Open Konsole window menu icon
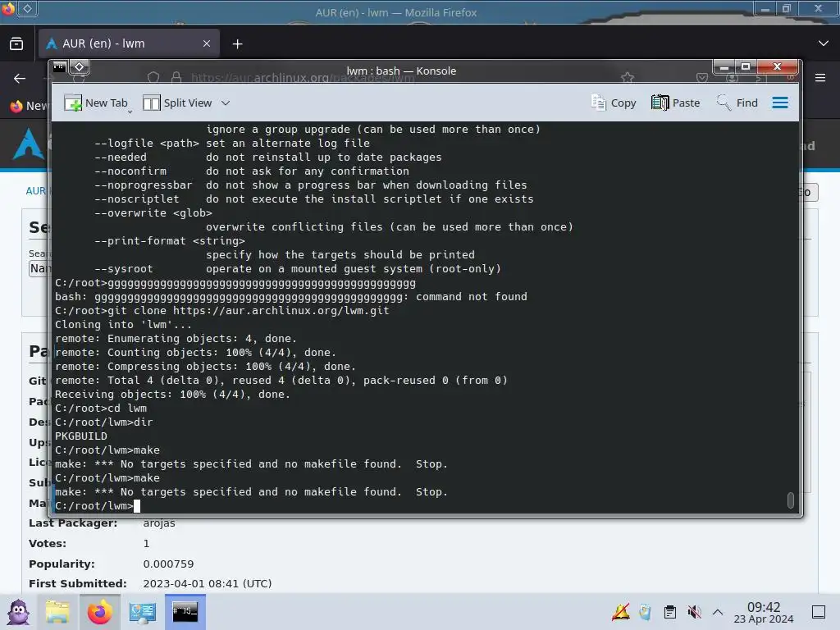The width and height of the screenshot is (840, 630). [59, 67]
